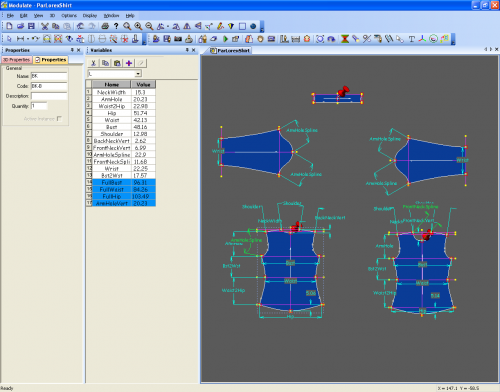This screenshot has width=500, height=392.
Task: Click the Bst2Wst variable name
Action: point(112,175)
